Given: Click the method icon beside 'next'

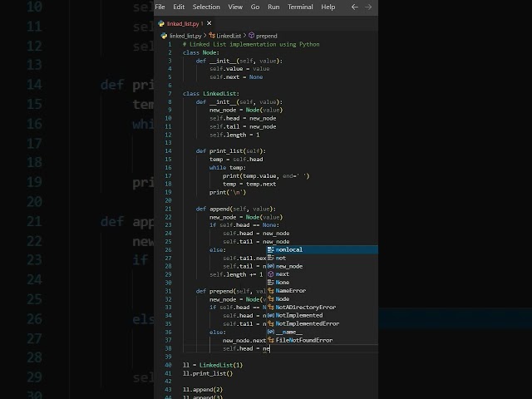Looking at the screenshot, I should coord(270,274).
